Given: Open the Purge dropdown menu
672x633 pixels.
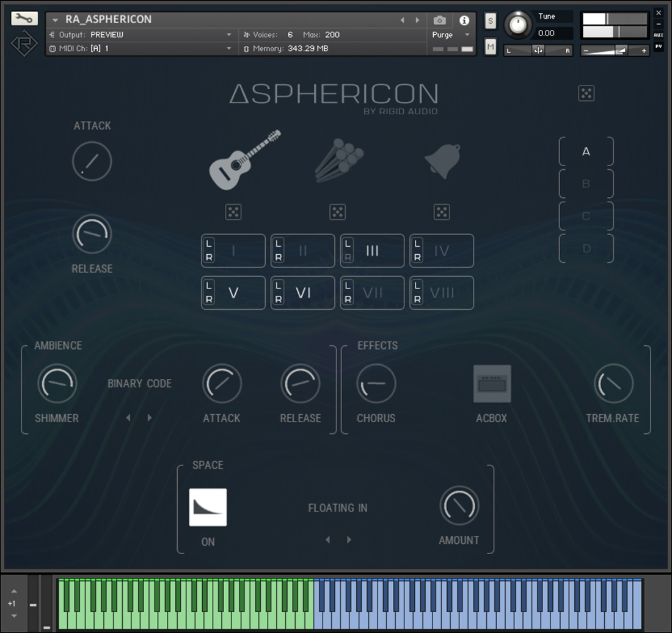Looking at the screenshot, I should tap(451, 35).
